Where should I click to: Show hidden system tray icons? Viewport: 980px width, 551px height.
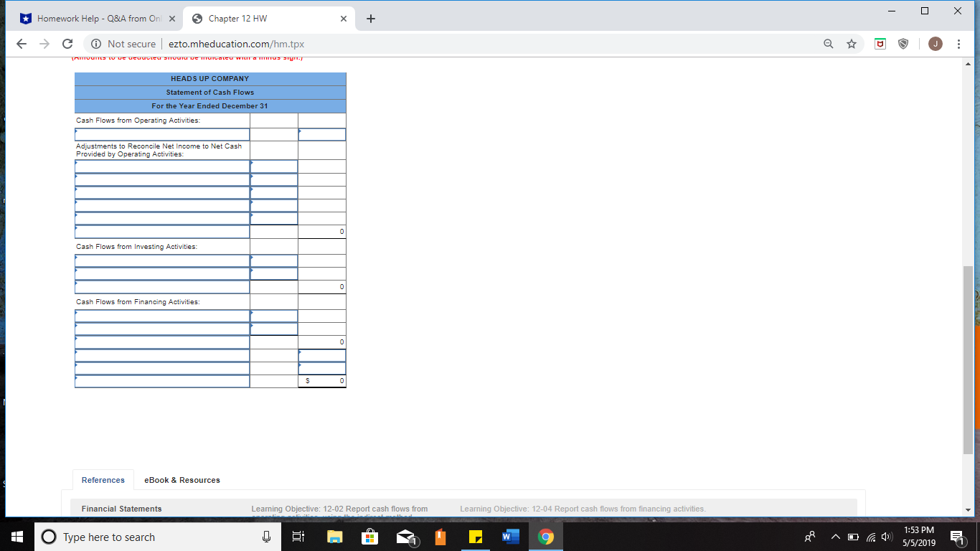(x=835, y=537)
